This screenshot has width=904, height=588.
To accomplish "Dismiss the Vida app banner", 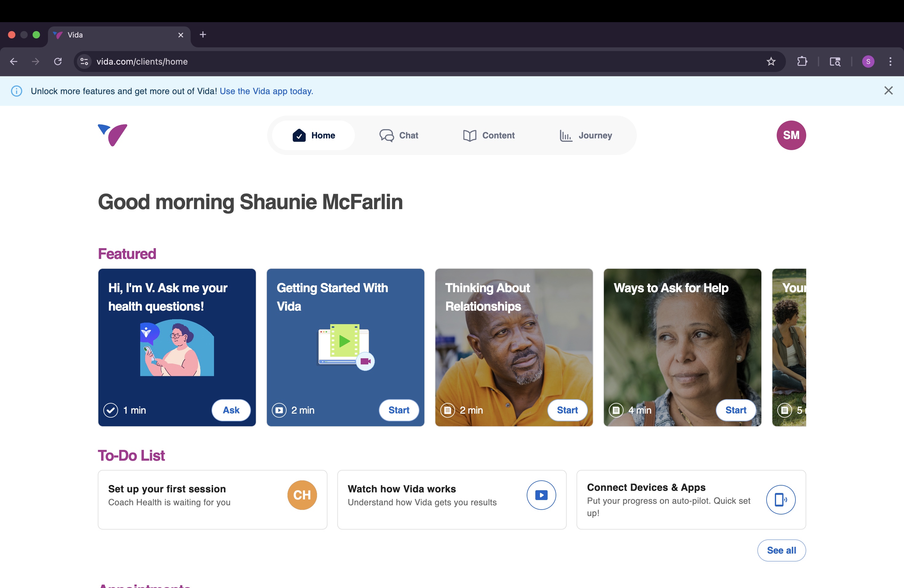I will pos(888,91).
